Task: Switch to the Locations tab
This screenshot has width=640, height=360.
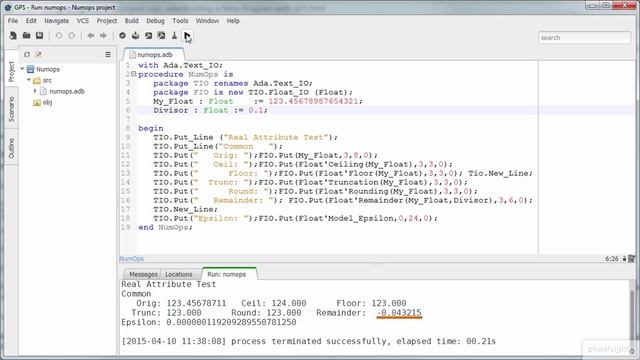Action: click(x=179, y=274)
